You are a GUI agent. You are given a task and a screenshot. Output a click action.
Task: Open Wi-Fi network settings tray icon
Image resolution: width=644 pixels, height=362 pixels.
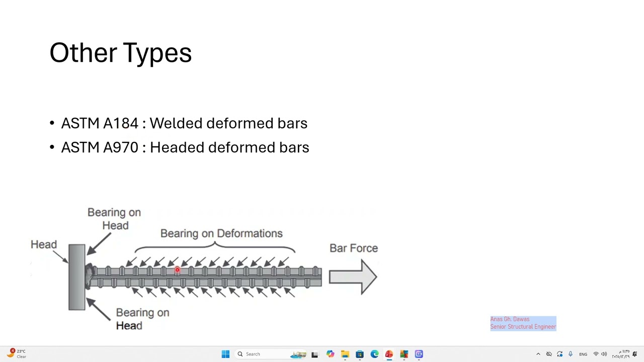click(x=596, y=354)
